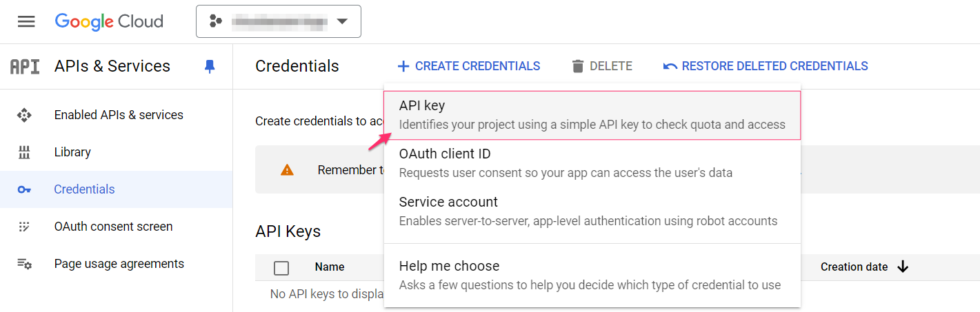The image size is (980, 312).
Task: Tick the select-all API keys checkbox
Action: click(x=281, y=267)
